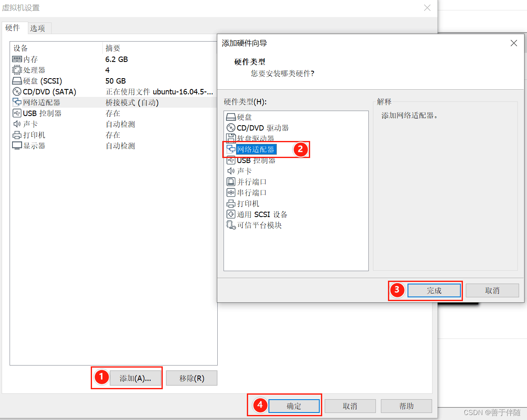Click the CD/DVD drive icon in the wizard list
The image size is (527, 420).
point(231,128)
